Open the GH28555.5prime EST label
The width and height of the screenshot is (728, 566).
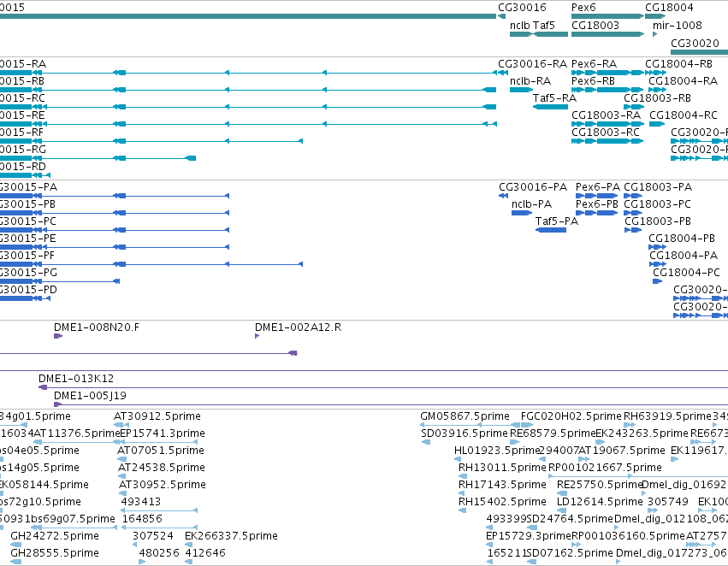55,553
